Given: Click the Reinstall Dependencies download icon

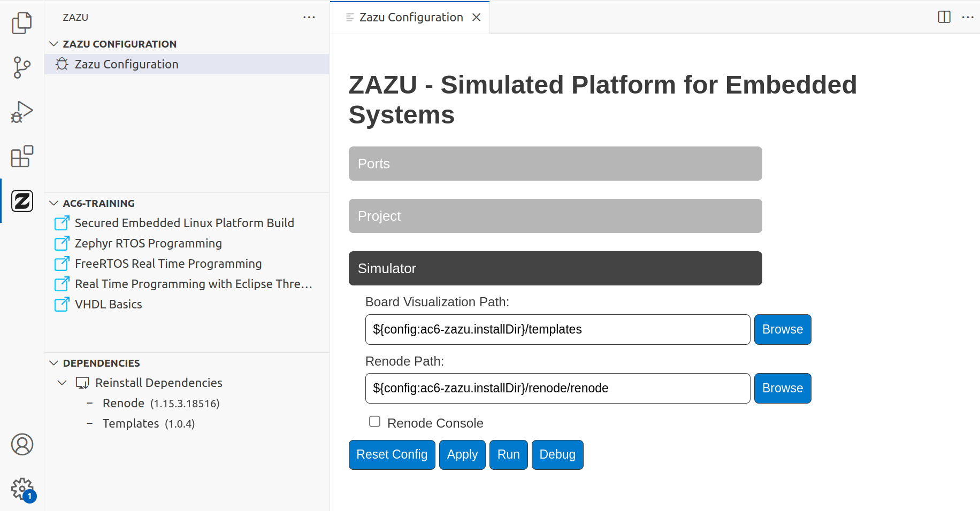Looking at the screenshot, I should 82,383.
